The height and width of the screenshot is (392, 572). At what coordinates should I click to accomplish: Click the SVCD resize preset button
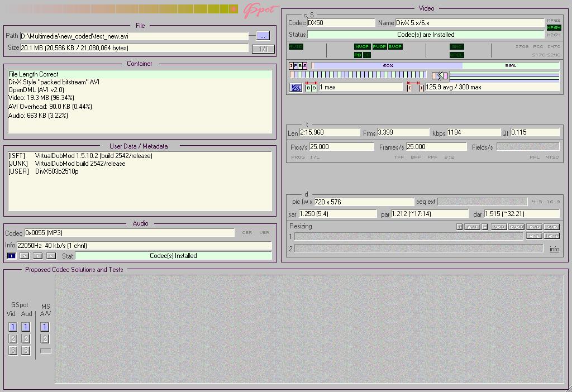pos(516,227)
